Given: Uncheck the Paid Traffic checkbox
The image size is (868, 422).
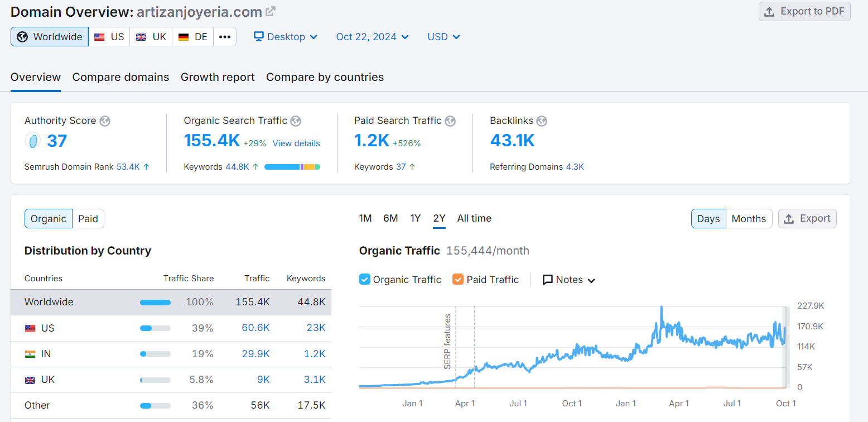Looking at the screenshot, I should [458, 280].
